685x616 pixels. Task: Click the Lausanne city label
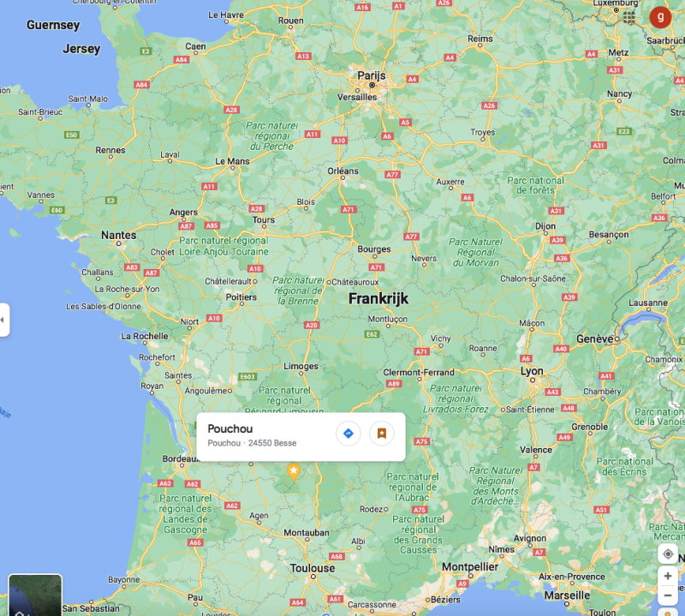pyautogui.click(x=648, y=303)
